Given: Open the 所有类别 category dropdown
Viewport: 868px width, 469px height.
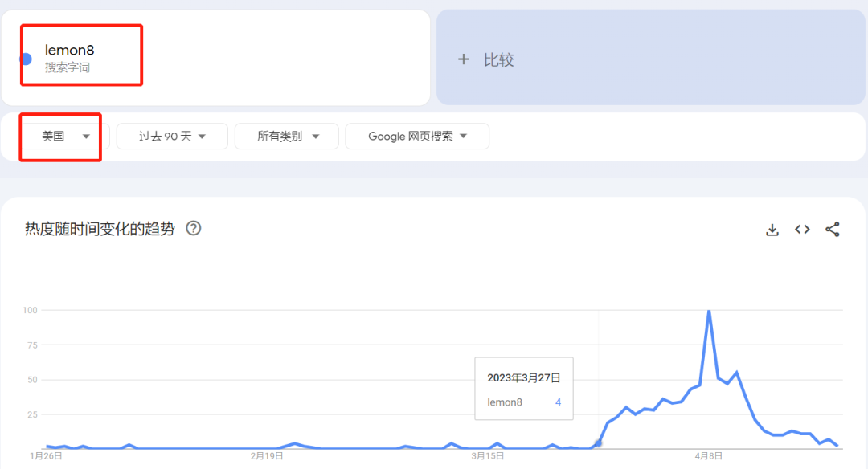Looking at the screenshot, I should (287, 136).
